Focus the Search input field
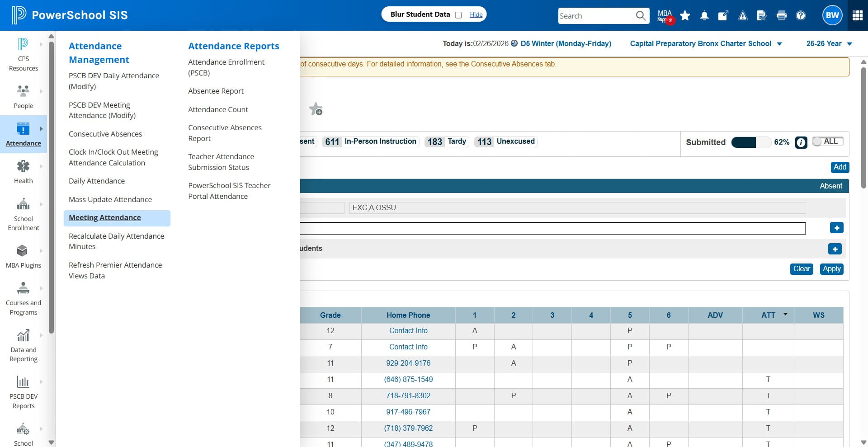The width and height of the screenshot is (868, 447). (597, 16)
